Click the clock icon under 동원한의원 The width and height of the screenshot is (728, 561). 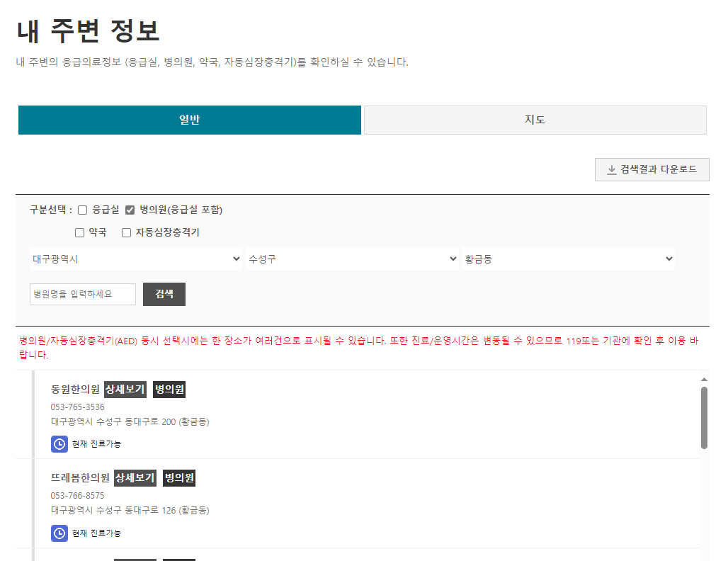[x=59, y=444]
